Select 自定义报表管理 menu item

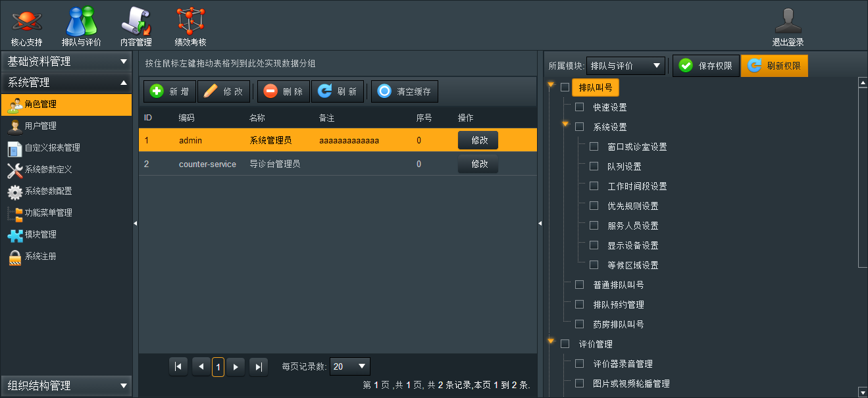click(x=52, y=148)
